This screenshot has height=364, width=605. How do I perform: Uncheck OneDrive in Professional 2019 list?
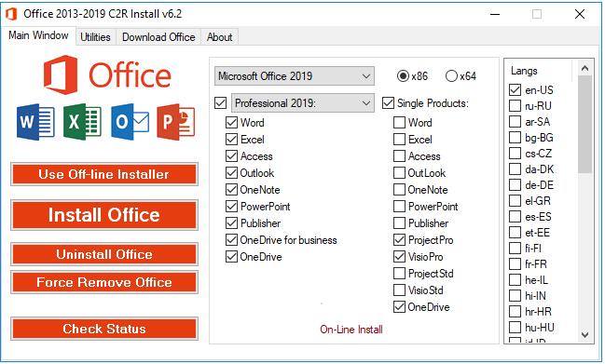point(231,257)
